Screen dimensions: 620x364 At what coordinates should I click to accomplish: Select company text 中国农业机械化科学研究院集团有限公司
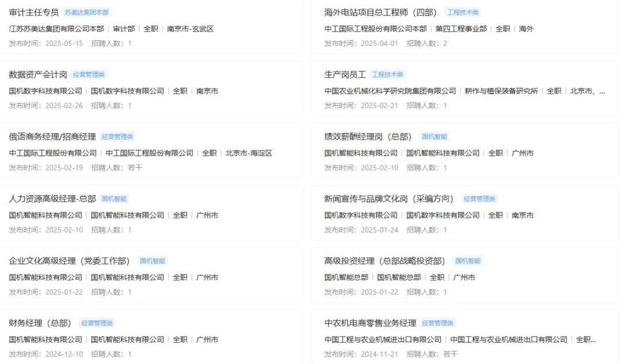390,91
